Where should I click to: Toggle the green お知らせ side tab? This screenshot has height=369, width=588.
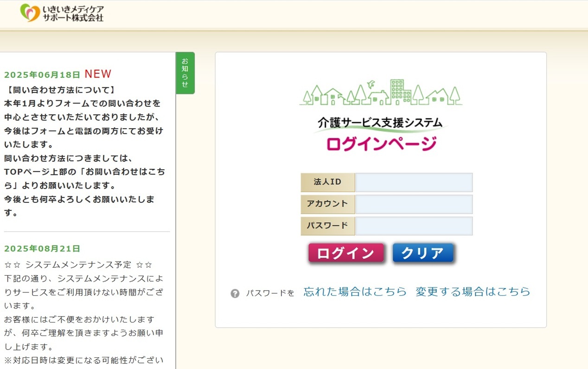[x=185, y=73]
